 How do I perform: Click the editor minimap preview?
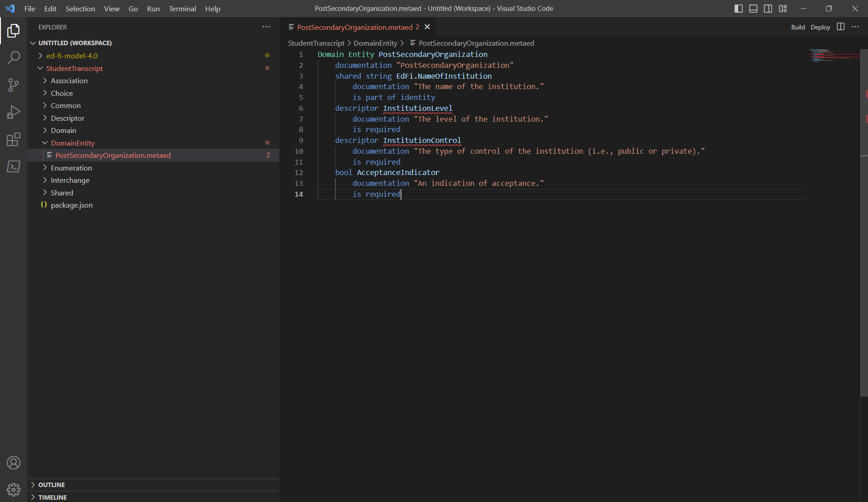(x=834, y=55)
